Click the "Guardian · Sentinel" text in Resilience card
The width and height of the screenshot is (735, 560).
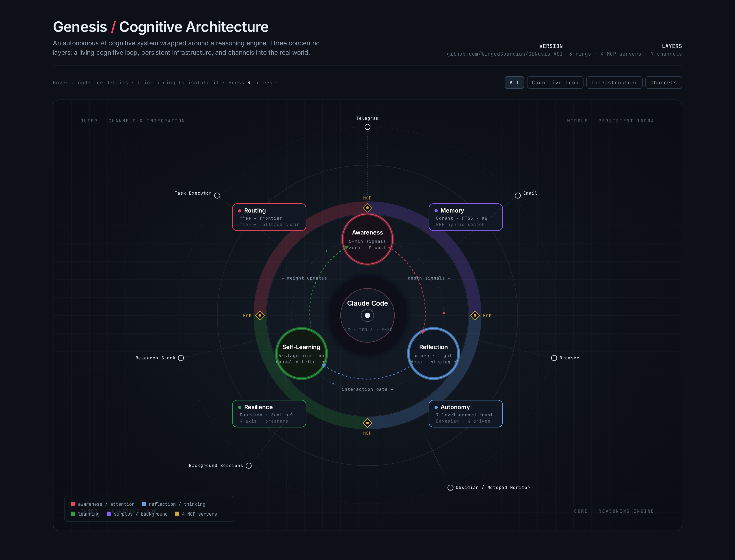pyautogui.click(x=266, y=415)
